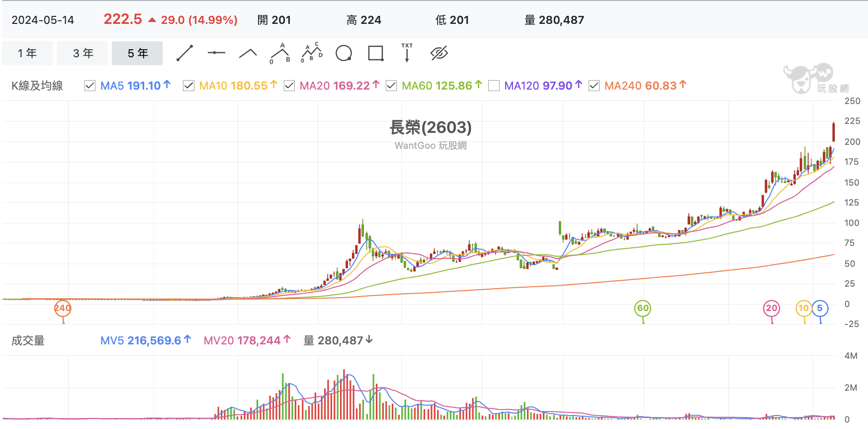
Task: Uncheck the MA5 moving average checkbox
Action: click(90, 86)
